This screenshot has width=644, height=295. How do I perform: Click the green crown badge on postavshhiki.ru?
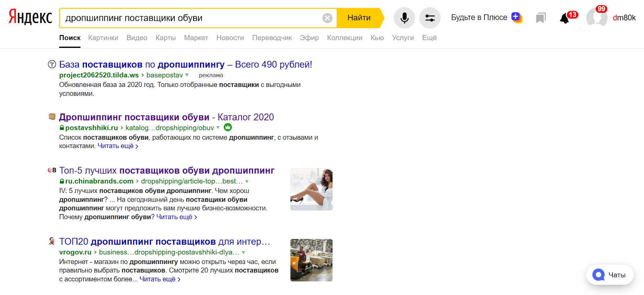tap(228, 127)
